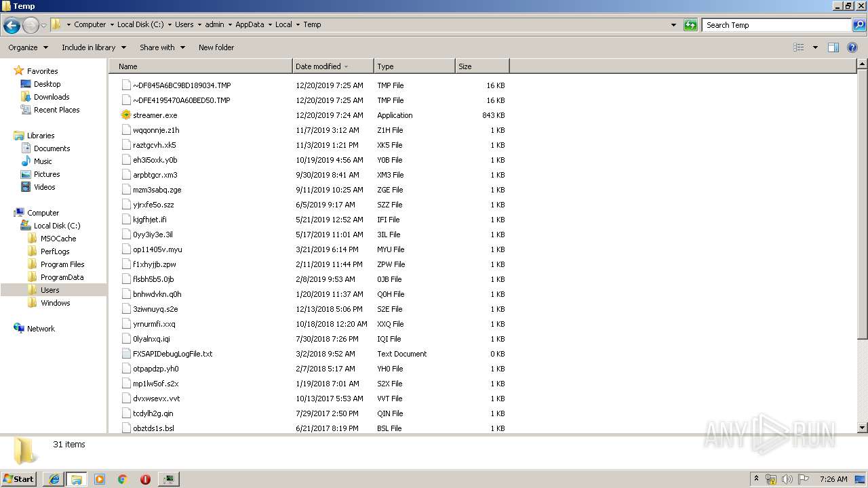The height and width of the screenshot is (488, 868).
Task: Sort by Type column header
Action: point(414,66)
